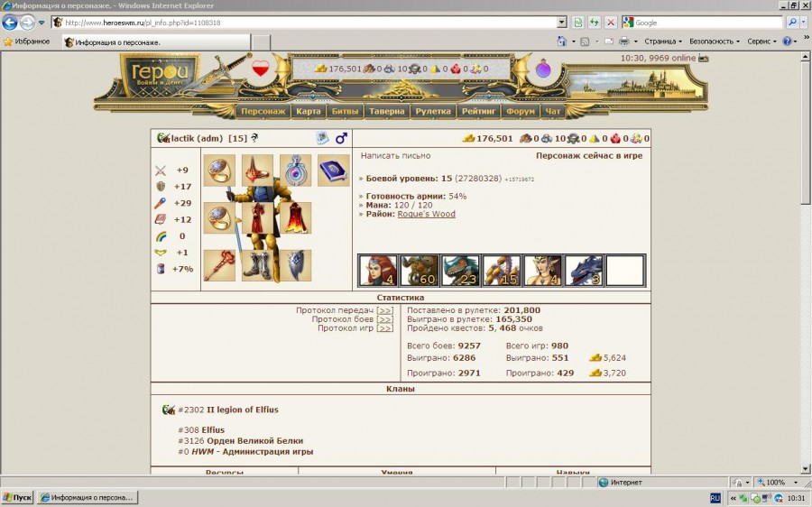Click the red heart health icon
Image resolution: width=812 pixels, height=507 pixels.
tap(261, 69)
